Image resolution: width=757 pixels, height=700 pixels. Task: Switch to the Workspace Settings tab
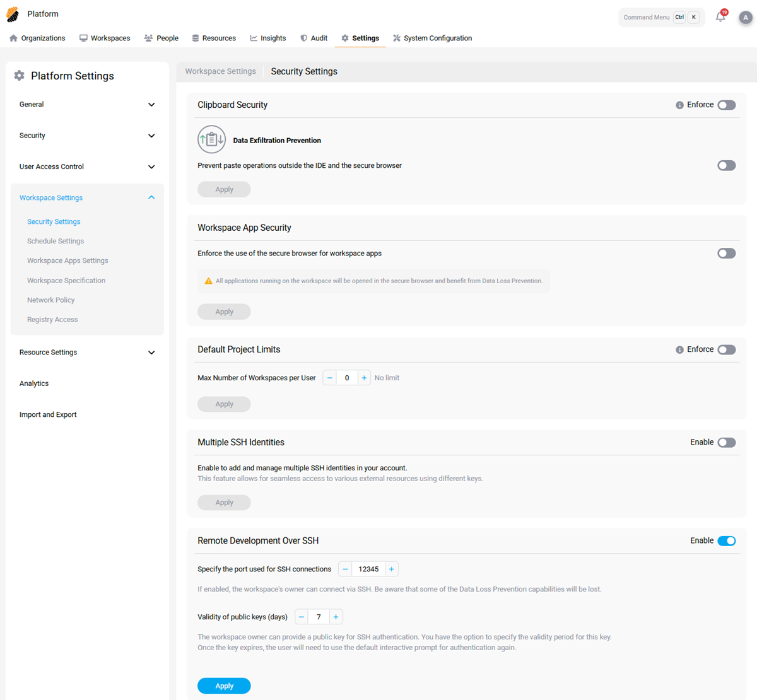[x=220, y=71]
